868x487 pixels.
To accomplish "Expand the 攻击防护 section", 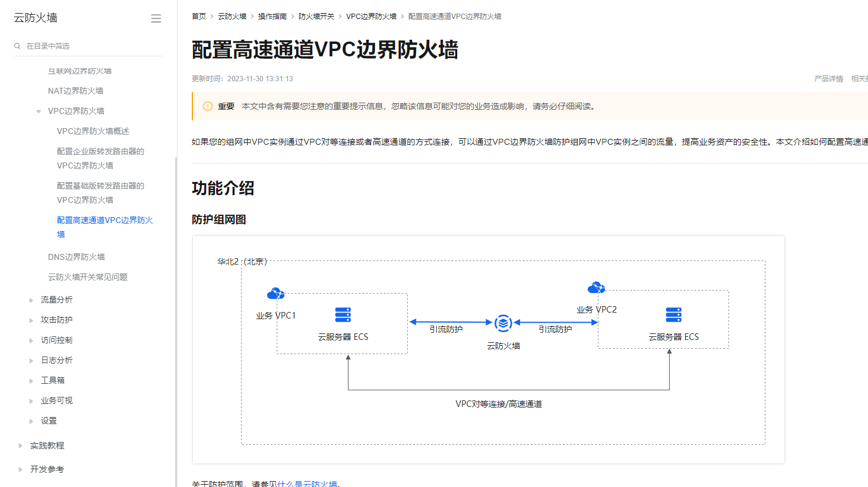I will [x=31, y=320].
